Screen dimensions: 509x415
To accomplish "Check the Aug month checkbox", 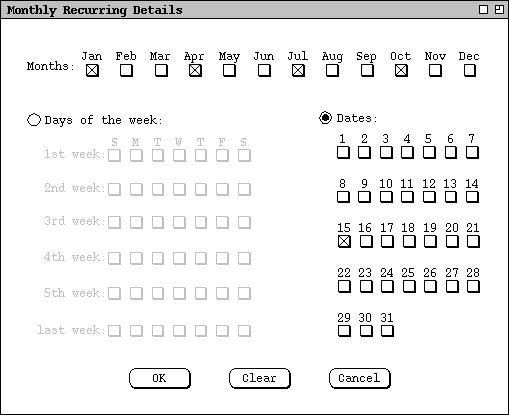I will (x=332, y=71).
